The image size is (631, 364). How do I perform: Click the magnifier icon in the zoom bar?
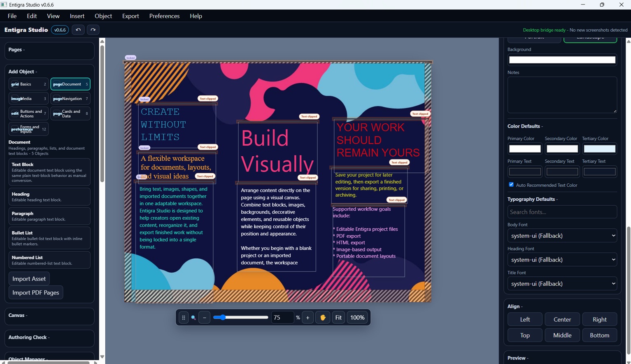coord(193,318)
